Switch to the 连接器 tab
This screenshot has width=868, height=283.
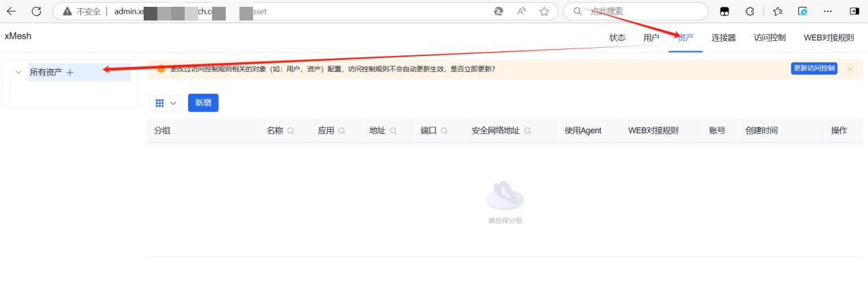click(x=724, y=38)
